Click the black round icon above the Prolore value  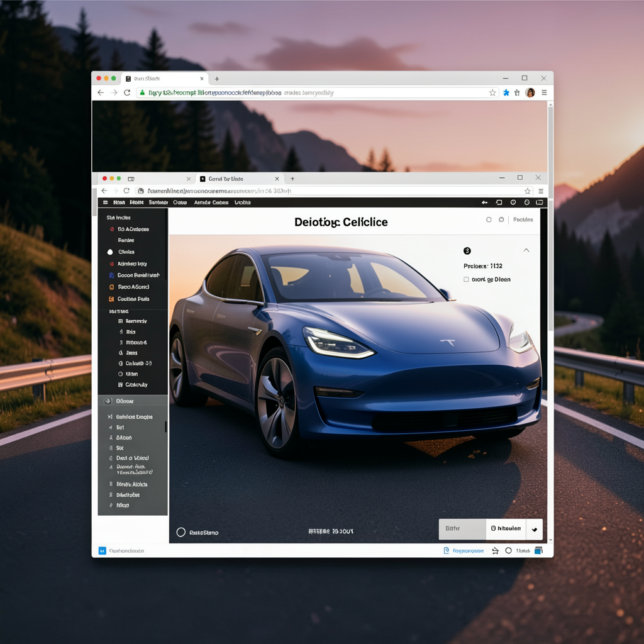point(467,251)
